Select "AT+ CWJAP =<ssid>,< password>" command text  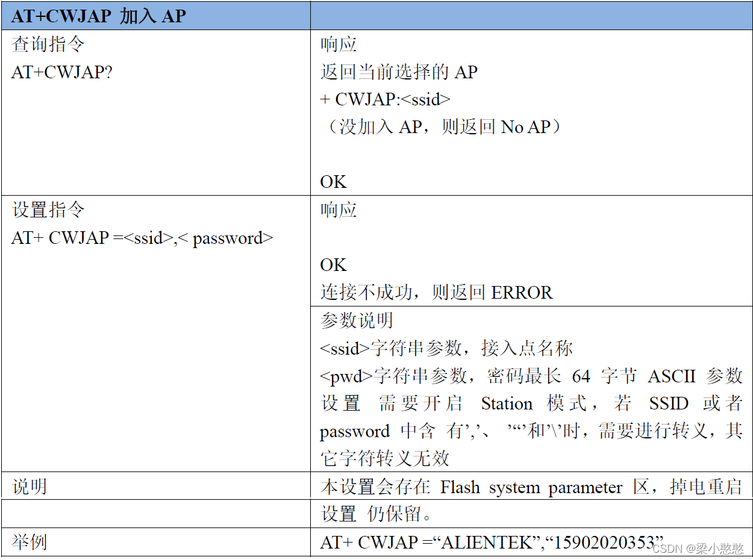[142, 238]
